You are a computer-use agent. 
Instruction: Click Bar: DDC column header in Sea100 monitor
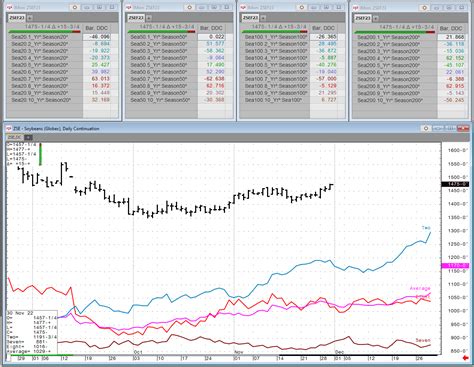click(324, 28)
